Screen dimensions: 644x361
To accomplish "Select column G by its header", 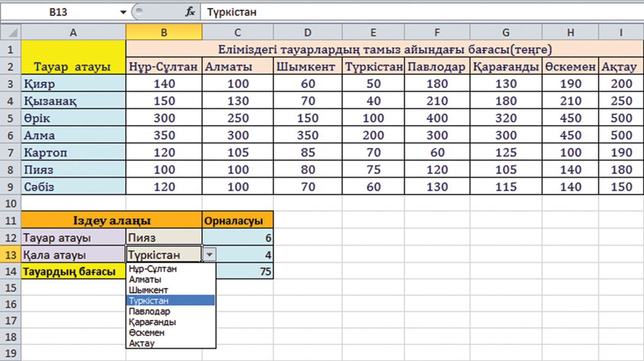I will click(x=506, y=32).
